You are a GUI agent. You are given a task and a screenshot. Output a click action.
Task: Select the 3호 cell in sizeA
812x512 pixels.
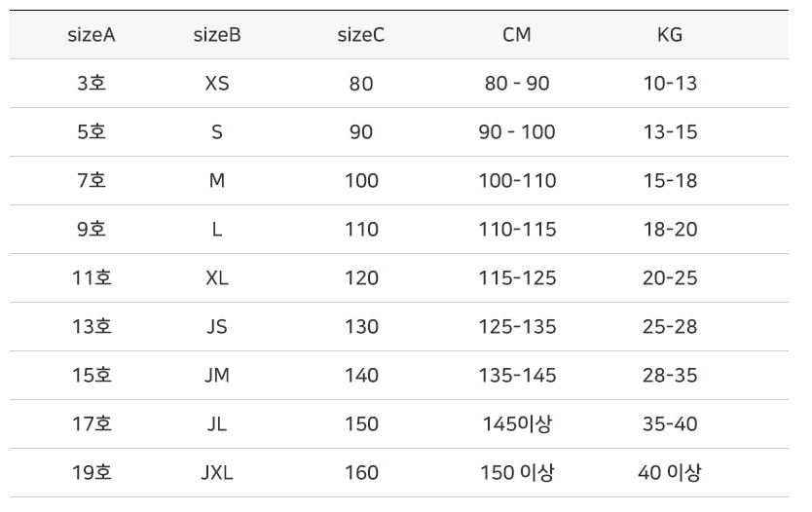point(92,84)
